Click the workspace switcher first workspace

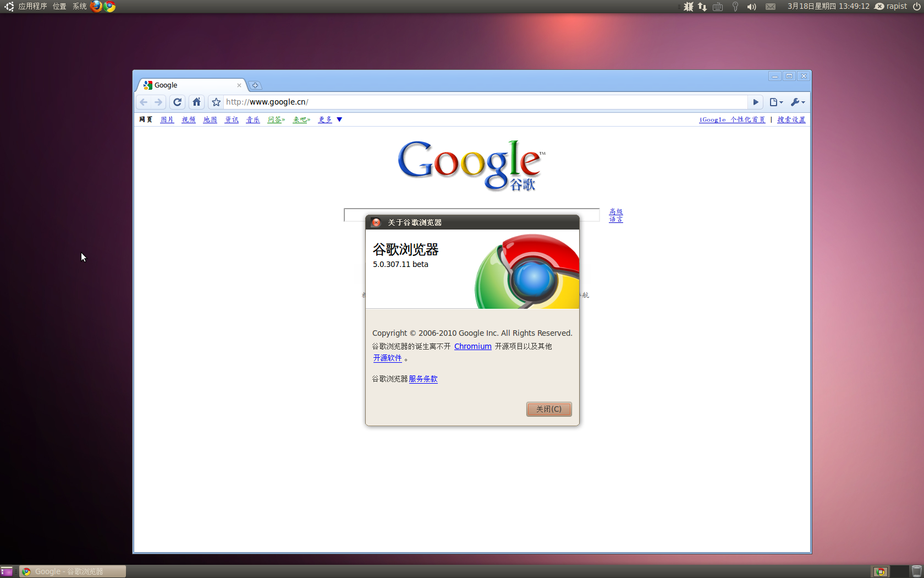(881, 571)
